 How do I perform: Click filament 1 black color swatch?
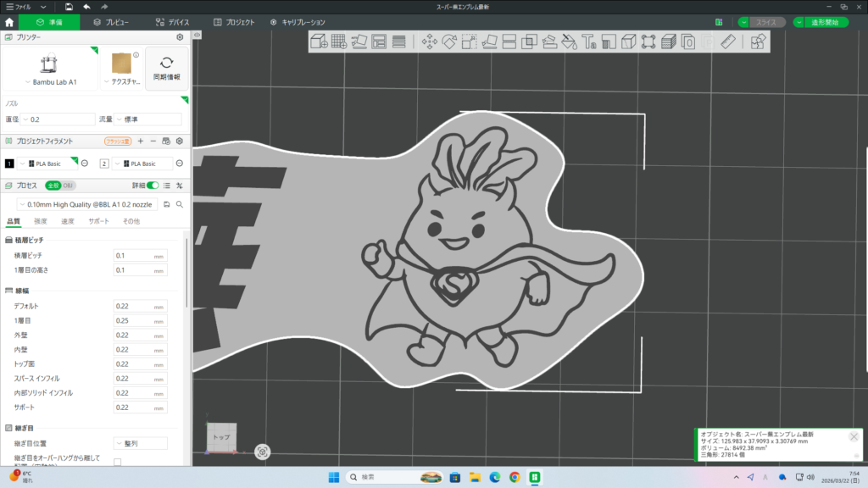pos(9,164)
